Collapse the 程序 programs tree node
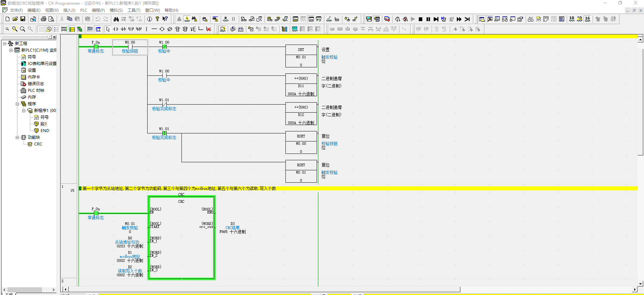Image resolution: width=644 pixels, height=295 pixels. (x=17, y=104)
